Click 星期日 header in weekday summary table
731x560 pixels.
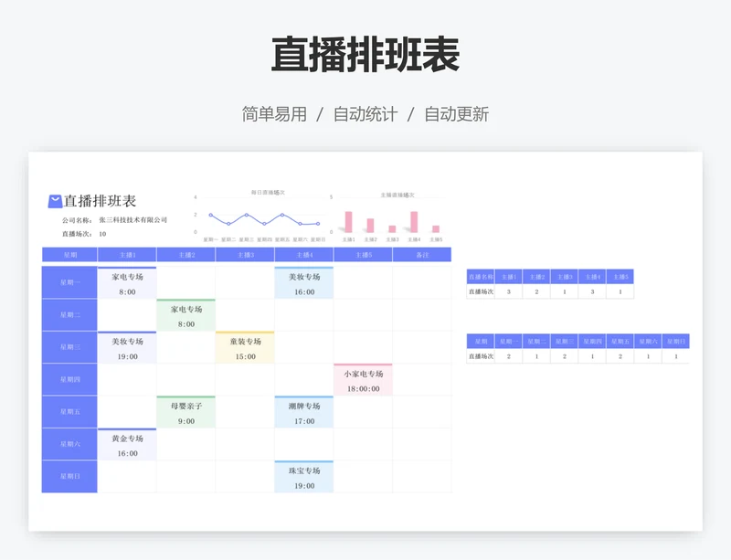pos(676,342)
